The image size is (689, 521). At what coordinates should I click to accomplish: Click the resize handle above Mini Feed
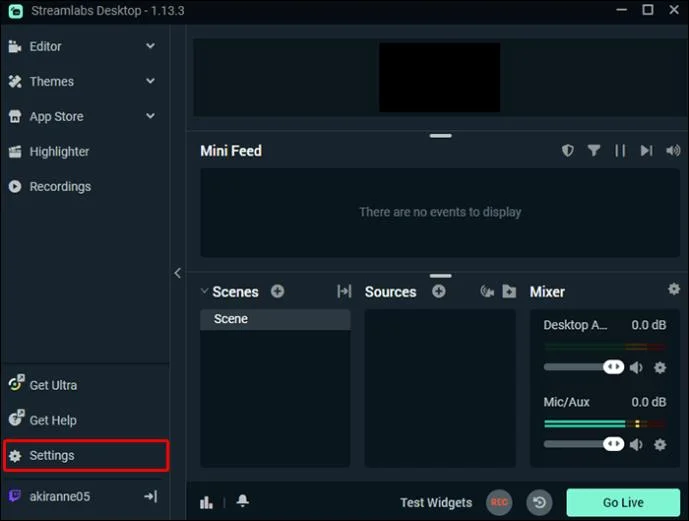tap(441, 136)
